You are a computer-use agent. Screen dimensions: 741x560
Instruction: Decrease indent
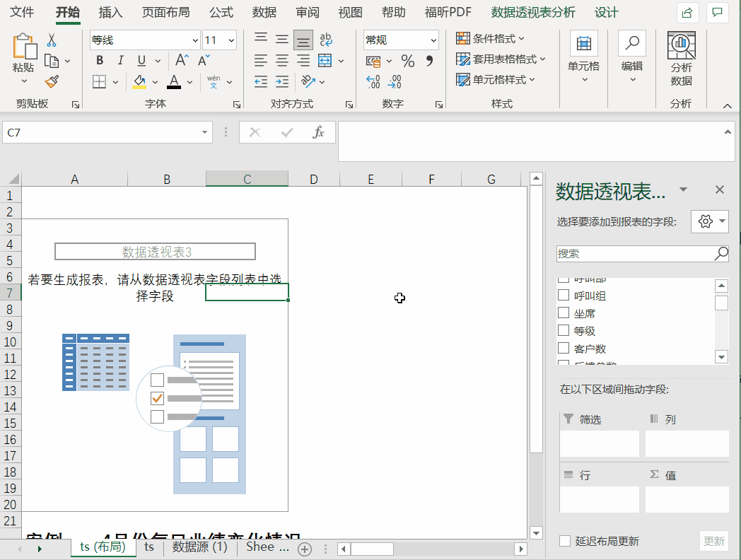click(x=261, y=82)
